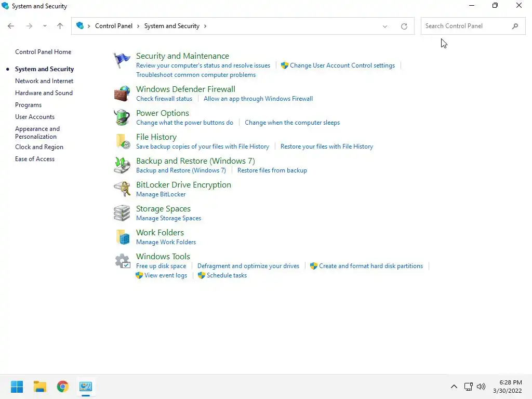This screenshot has width=532, height=399.
Task: Open the Storage Spaces stacked drives icon
Action: (x=122, y=213)
